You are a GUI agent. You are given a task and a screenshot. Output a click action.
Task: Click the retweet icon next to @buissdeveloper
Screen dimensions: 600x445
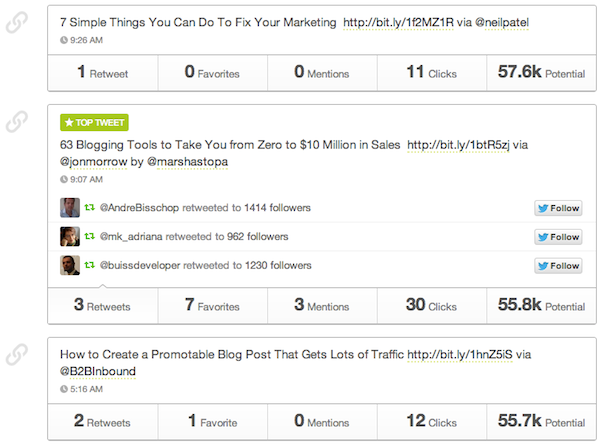click(x=89, y=266)
